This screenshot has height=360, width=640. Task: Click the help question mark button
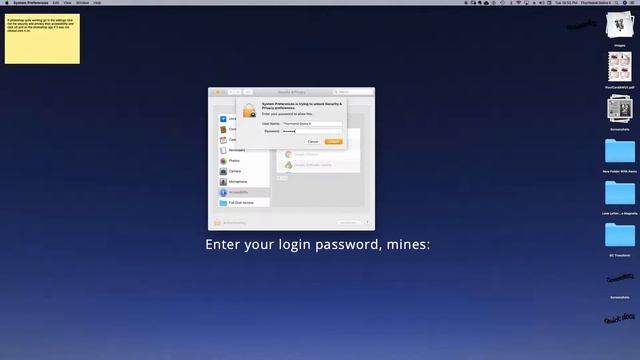pos(367,222)
